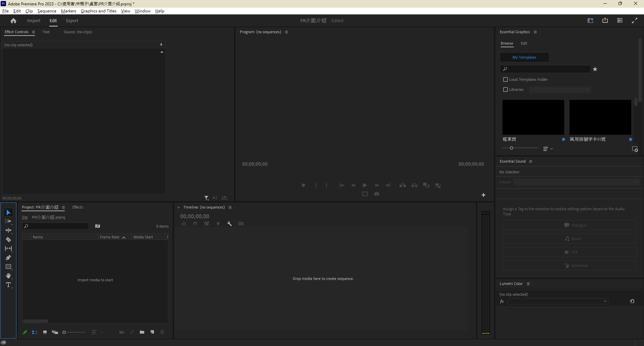Open the Home screen icon
Screen dimensions: 644x346
click(x=13, y=21)
